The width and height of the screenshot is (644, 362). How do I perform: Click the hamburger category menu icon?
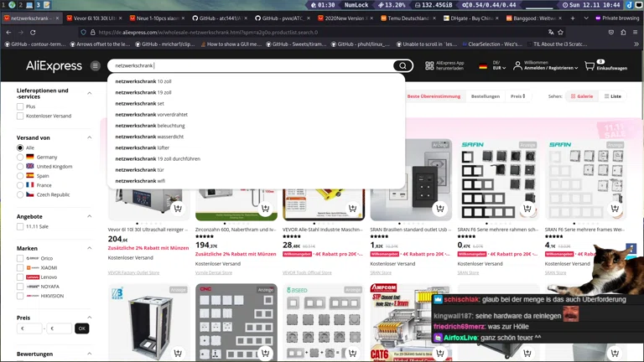click(95, 65)
